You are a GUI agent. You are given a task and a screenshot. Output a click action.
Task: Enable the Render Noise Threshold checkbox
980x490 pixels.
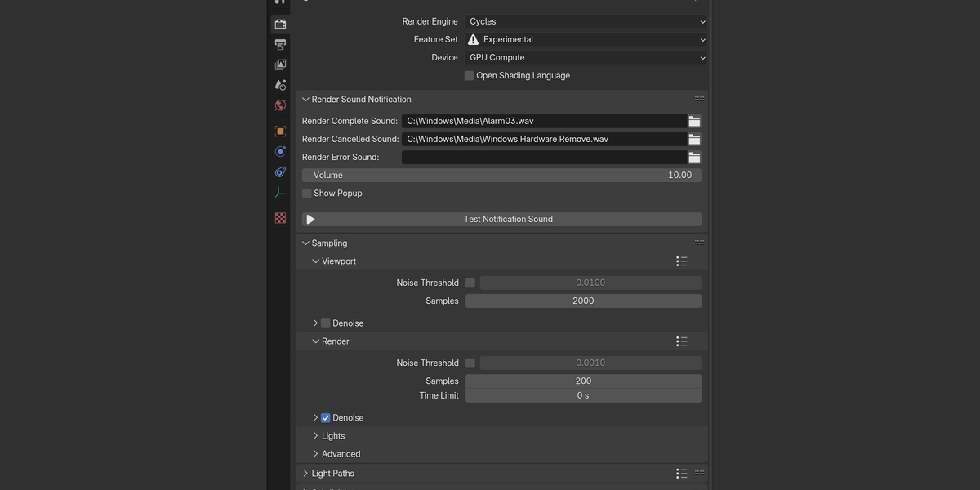[x=470, y=363]
